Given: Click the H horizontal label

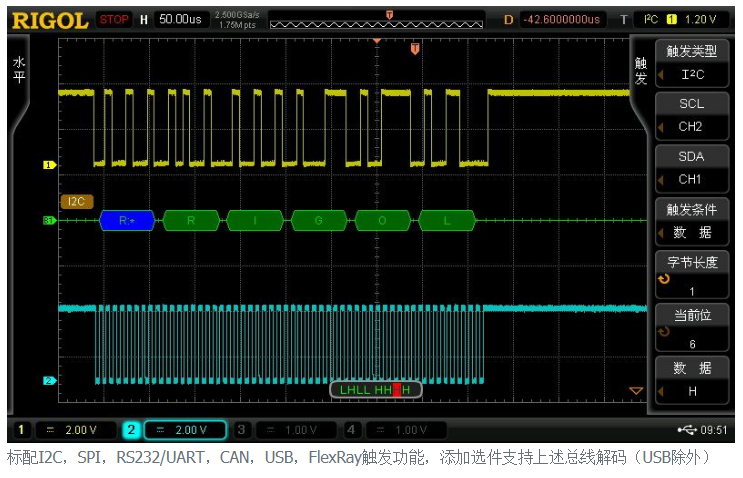Looking at the screenshot, I should tap(144, 19).
